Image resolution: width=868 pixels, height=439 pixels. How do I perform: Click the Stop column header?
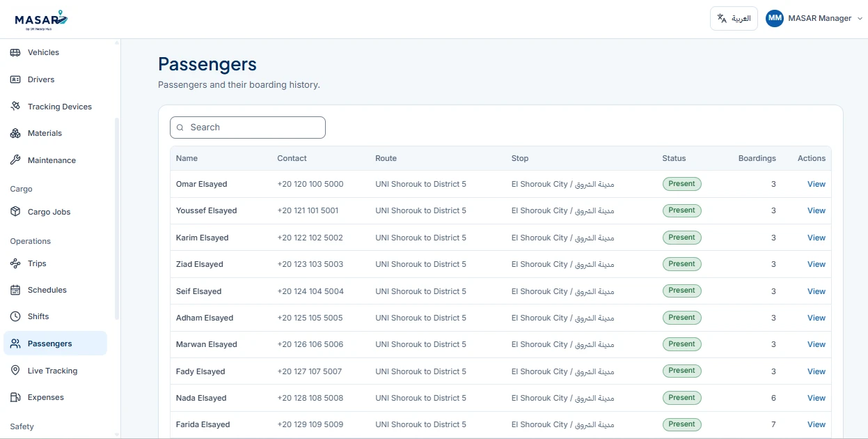[x=520, y=158]
